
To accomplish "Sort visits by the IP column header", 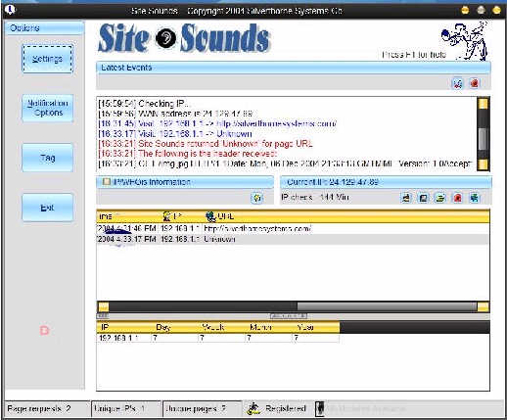I will coord(181,216).
